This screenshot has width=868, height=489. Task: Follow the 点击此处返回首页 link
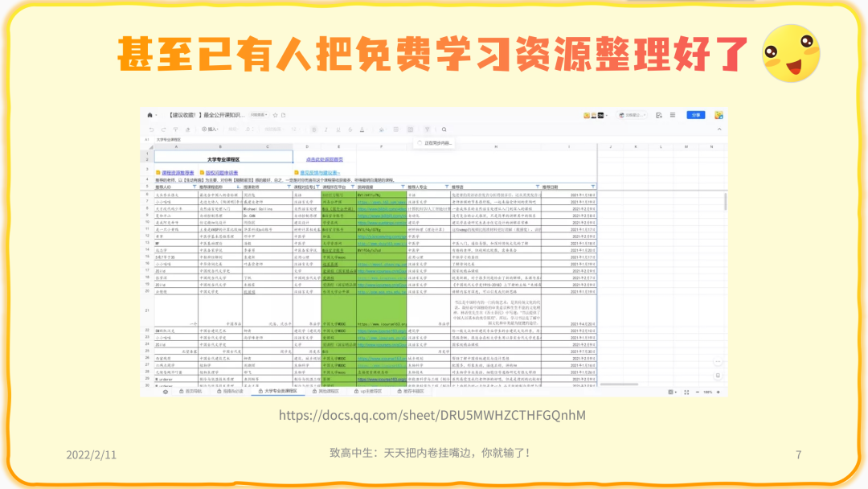(324, 159)
